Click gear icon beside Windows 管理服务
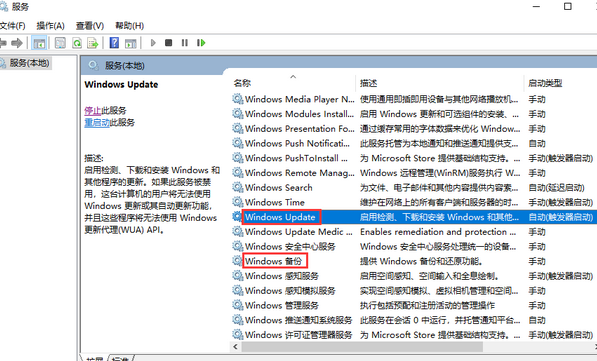597x361 pixels. click(238, 305)
